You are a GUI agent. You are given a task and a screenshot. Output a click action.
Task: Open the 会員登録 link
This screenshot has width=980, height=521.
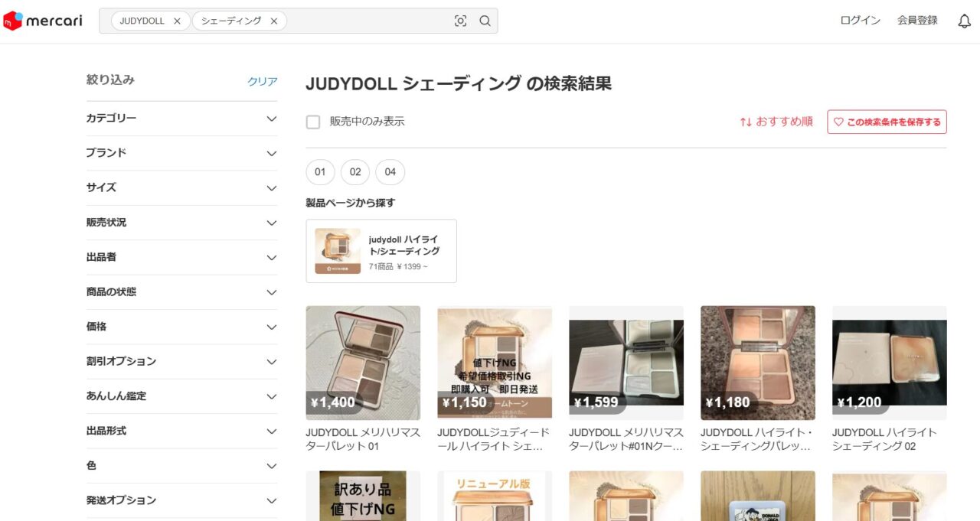[917, 21]
